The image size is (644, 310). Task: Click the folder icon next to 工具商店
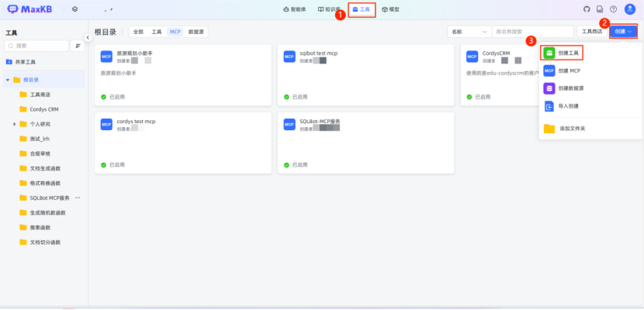coord(23,95)
